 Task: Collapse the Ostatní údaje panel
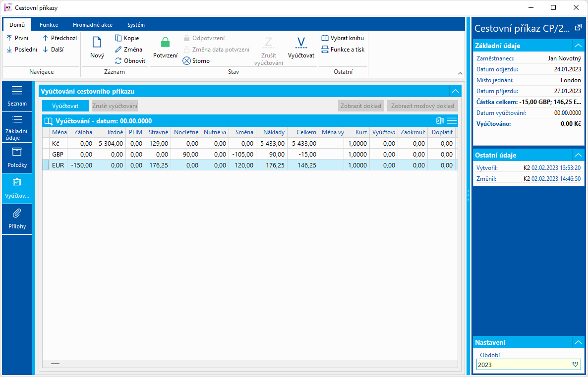coord(578,154)
